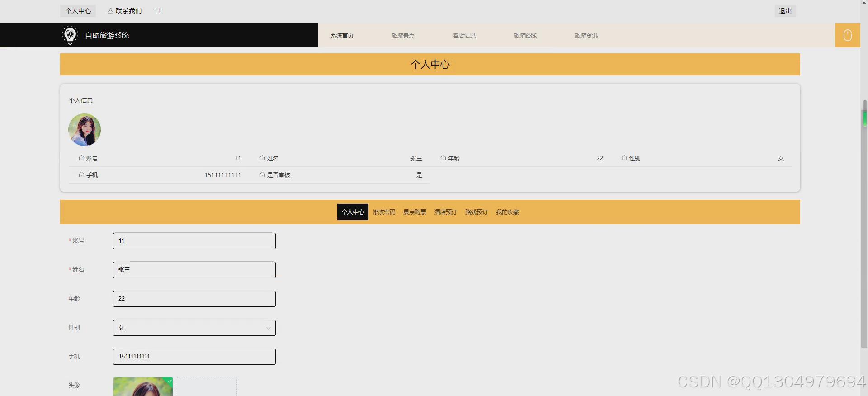Open 个人中心 in top bar
Viewport: 868px width, 396px height.
click(x=78, y=11)
